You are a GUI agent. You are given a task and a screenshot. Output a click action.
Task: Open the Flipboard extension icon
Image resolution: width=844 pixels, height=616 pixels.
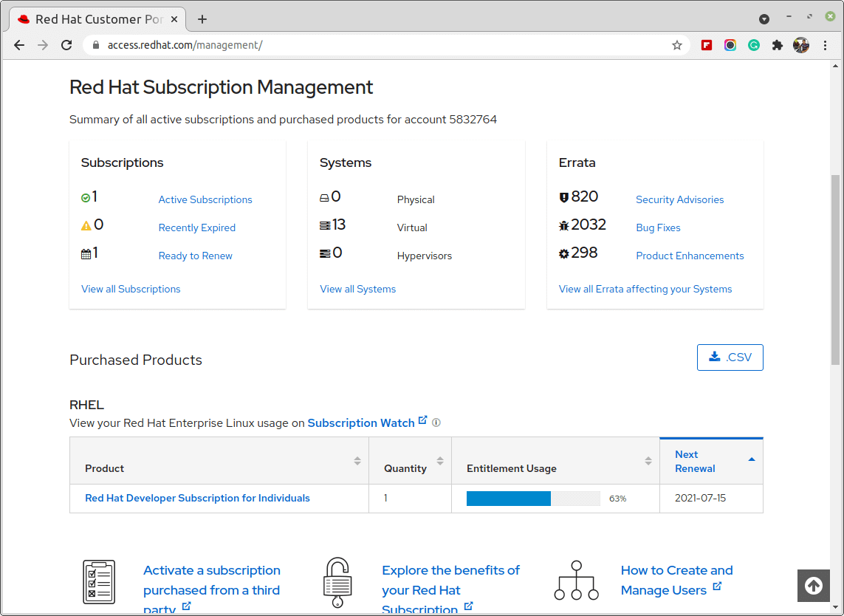click(707, 45)
